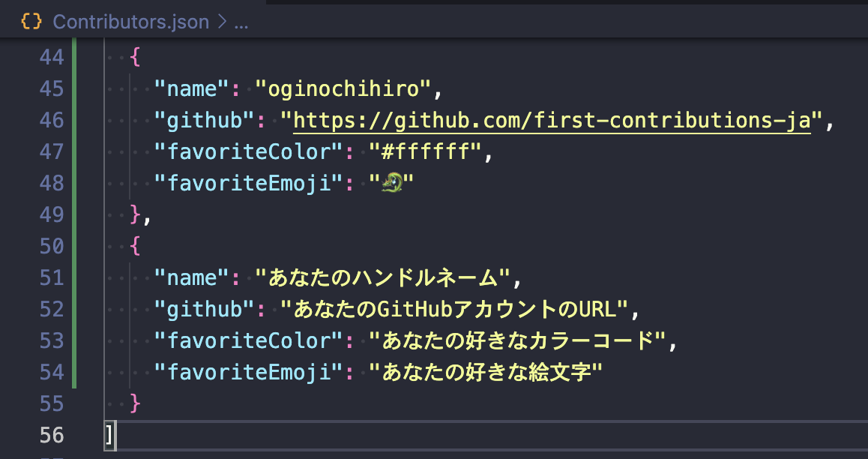Image resolution: width=868 pixels, height=459 pixels.
Task: Click the green git change bar beside line 47
Action: pos(74,151)
